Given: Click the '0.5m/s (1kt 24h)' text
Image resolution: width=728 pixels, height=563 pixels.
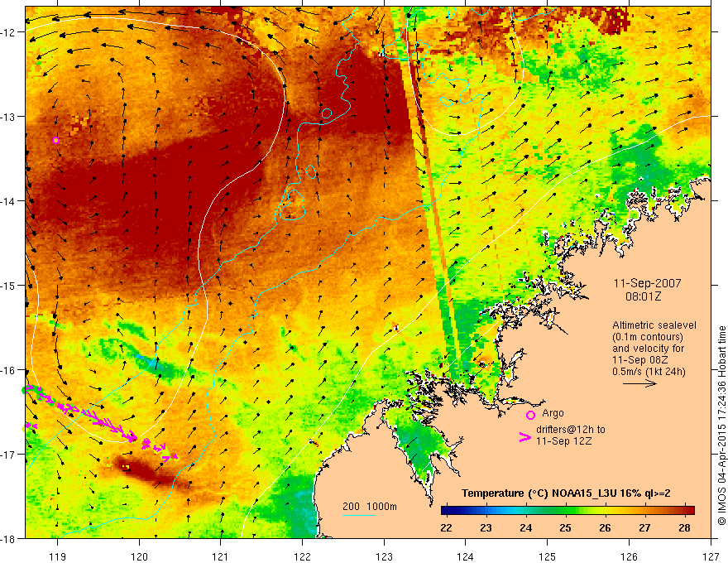Looking at the screenshot, I should pos(649,372).
